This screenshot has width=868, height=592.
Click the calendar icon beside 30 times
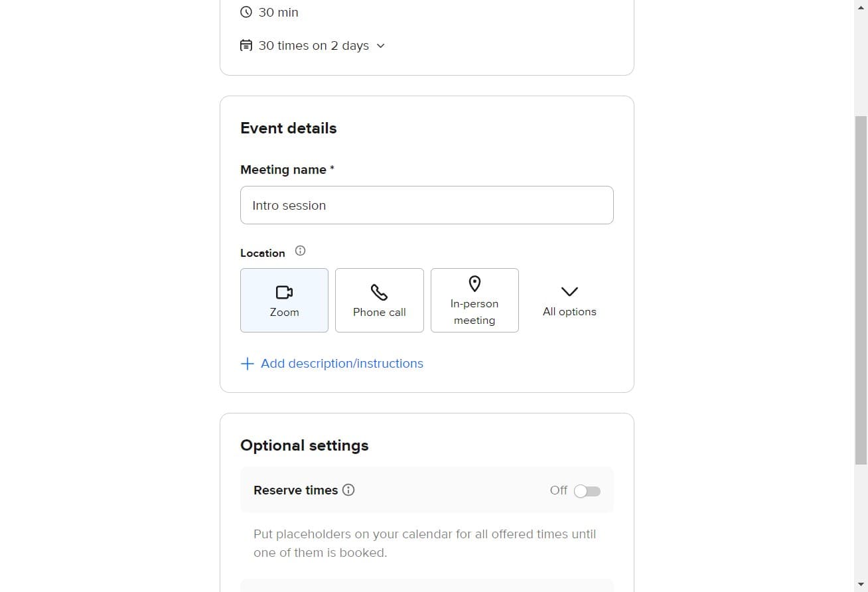(x=246, y=44)
